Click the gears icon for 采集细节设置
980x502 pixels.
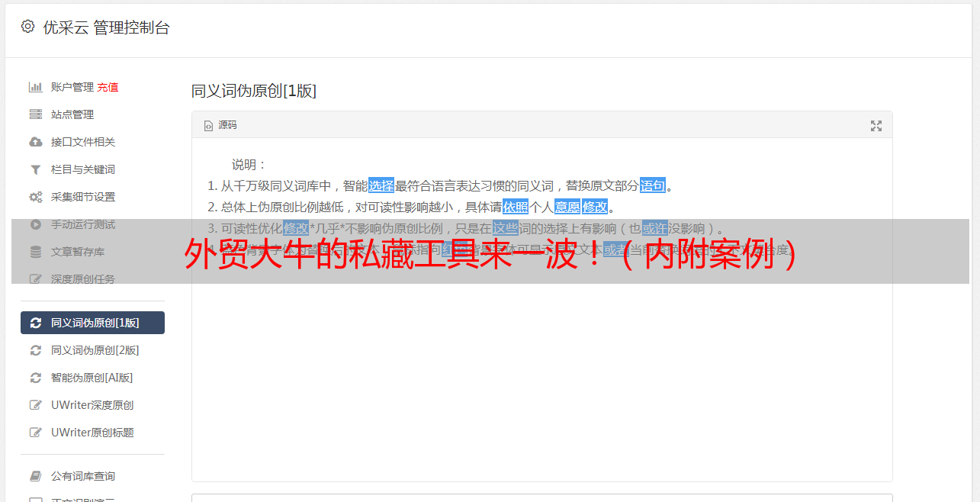(35, 197)
